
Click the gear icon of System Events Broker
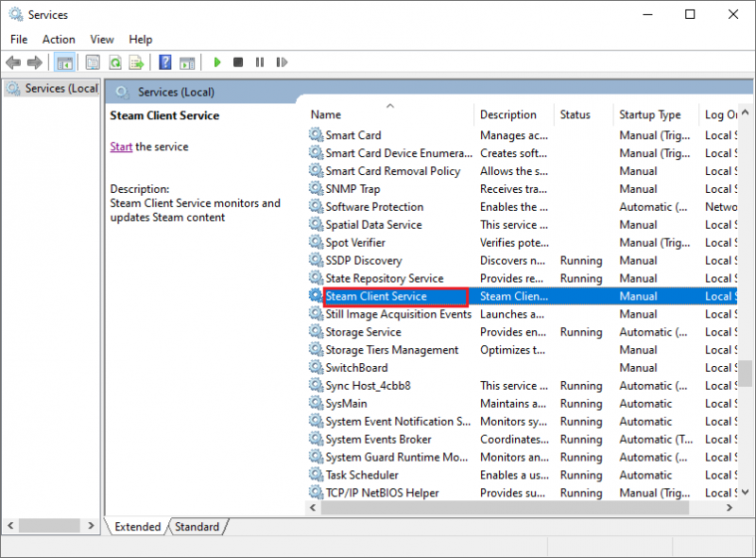(x=316, y=438)
